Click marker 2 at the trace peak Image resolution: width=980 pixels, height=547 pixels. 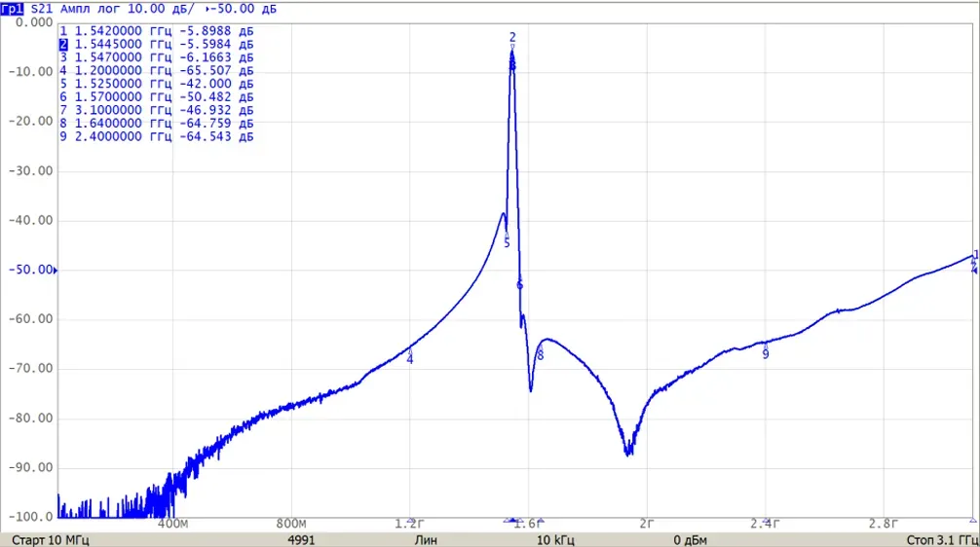[512, 40]
